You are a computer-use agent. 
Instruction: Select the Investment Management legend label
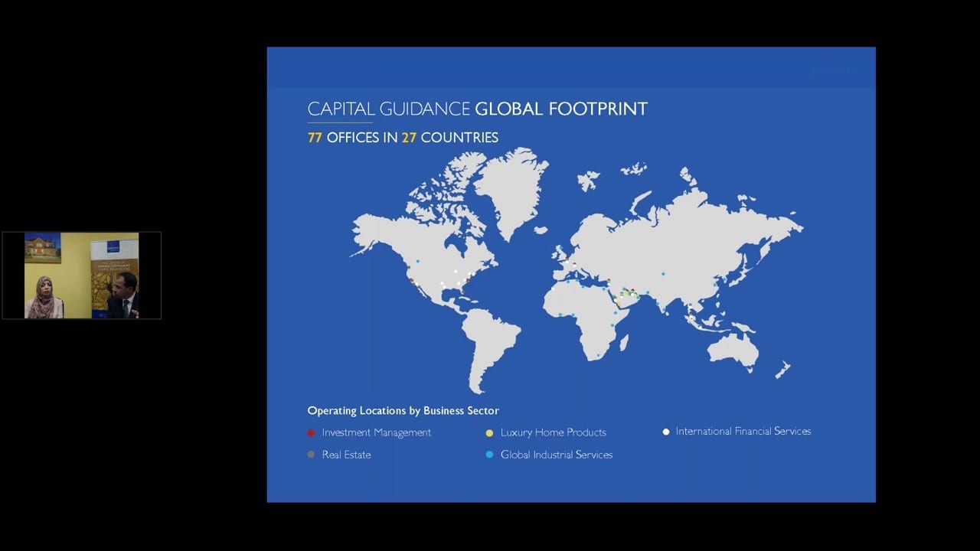[376, 432]
